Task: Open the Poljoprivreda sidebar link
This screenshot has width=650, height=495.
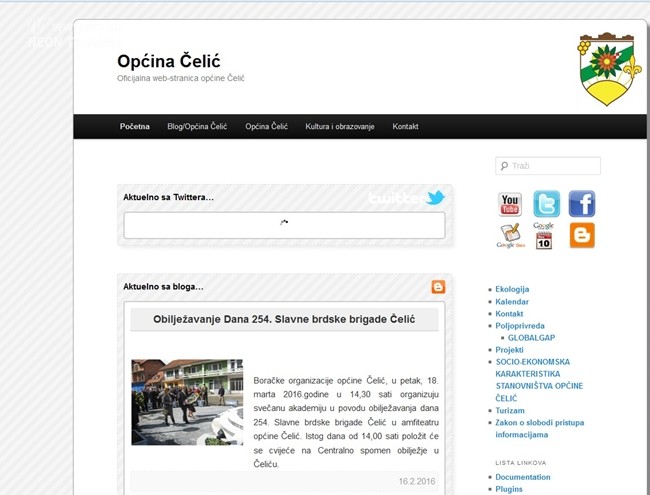Action: pyautogui.click(x=520, y=326)
